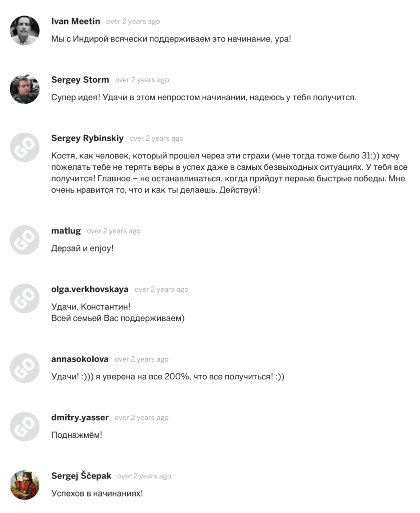Click Sergey Rybinskiy's default GO avatar

click(x=25, y=147)
